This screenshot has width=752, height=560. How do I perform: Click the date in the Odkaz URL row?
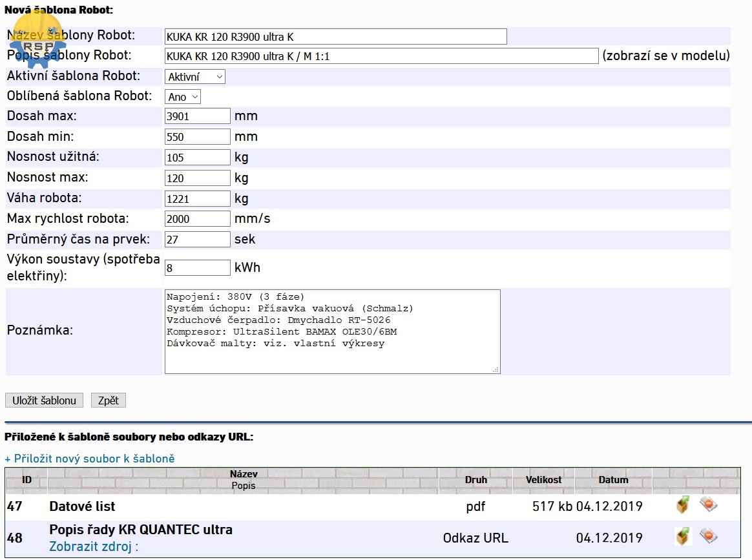[x=609, y=538]
